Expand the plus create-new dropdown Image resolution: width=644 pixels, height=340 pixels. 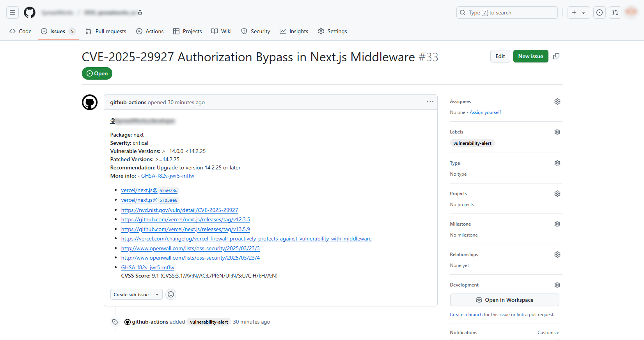click(x=578, y=12)
